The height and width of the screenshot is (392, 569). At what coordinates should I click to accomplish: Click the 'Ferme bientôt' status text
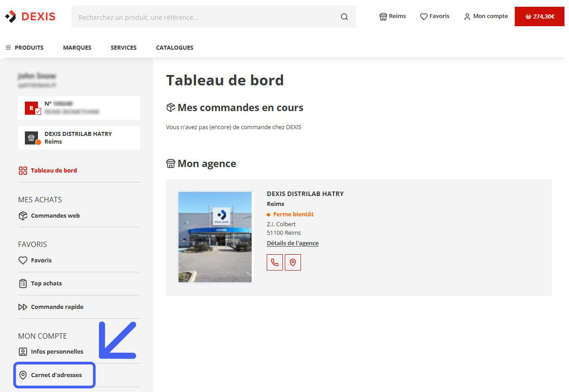(x=293, y=215)
